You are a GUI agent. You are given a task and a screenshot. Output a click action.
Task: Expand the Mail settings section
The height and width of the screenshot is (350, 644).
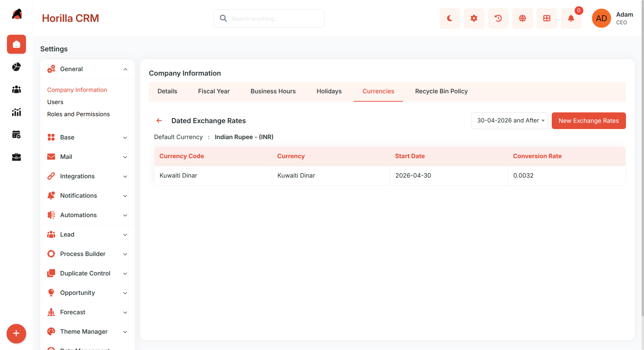pos(125,157)
